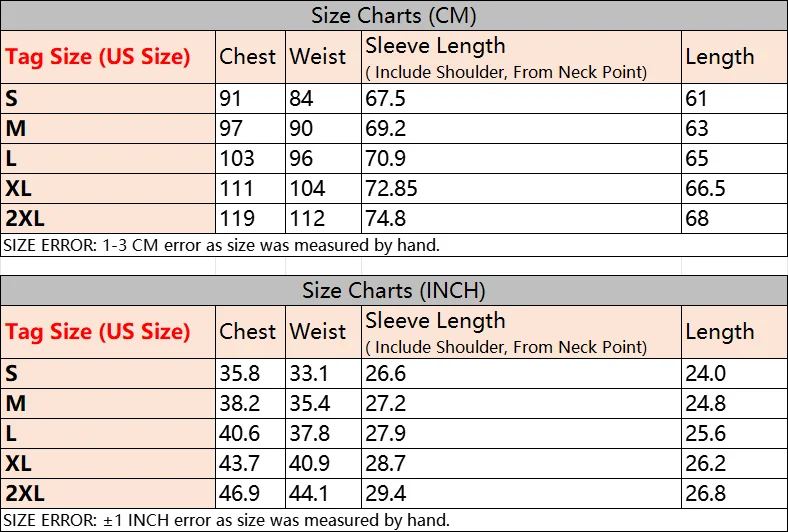The height and width of the screenshot is (532, 788).
Task: Click sleeve length value 29.4
Action: (385, 493)
